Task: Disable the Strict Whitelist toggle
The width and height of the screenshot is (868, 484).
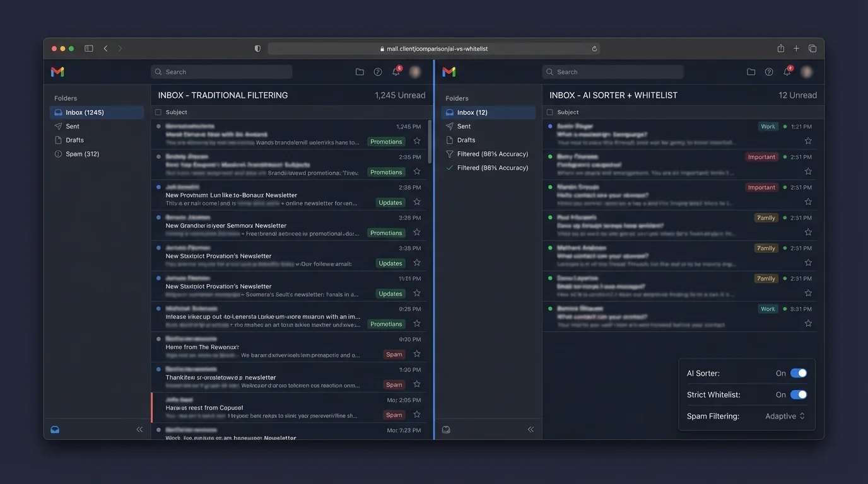Action: click(x=799, y=394)
